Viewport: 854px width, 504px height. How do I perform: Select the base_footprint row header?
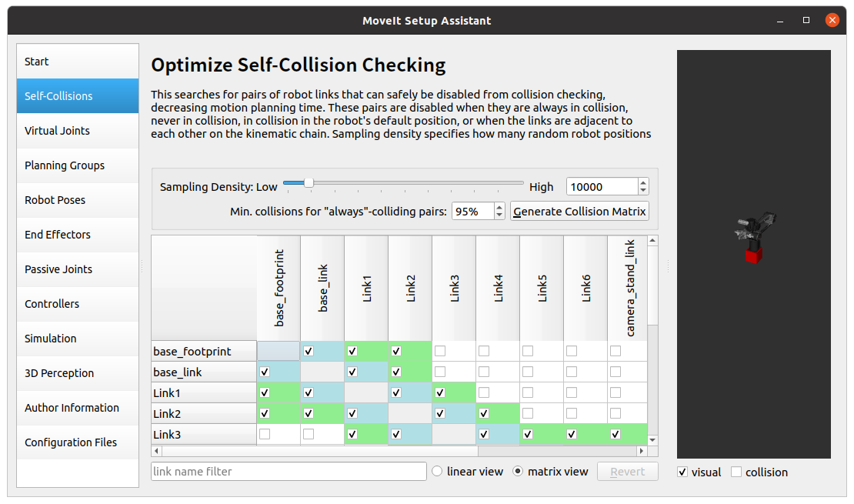tap(204, 351)
